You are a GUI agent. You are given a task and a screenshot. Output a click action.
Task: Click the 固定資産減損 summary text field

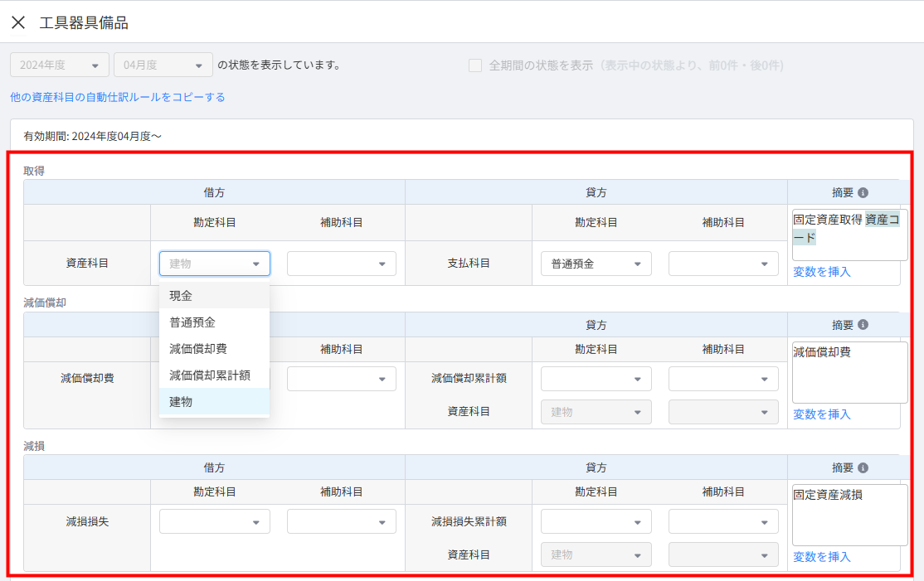(x=849, y=514)
